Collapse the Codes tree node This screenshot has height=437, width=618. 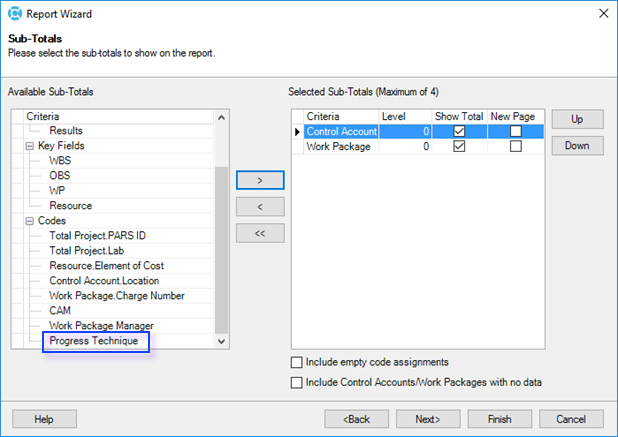point(30,221)
